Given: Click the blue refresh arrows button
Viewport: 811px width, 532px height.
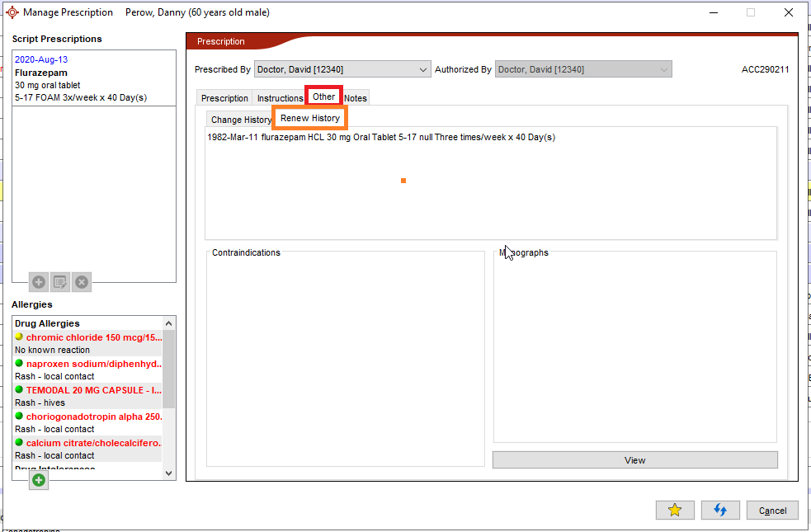Looking at the screenshot, I should tap(719, 511).
